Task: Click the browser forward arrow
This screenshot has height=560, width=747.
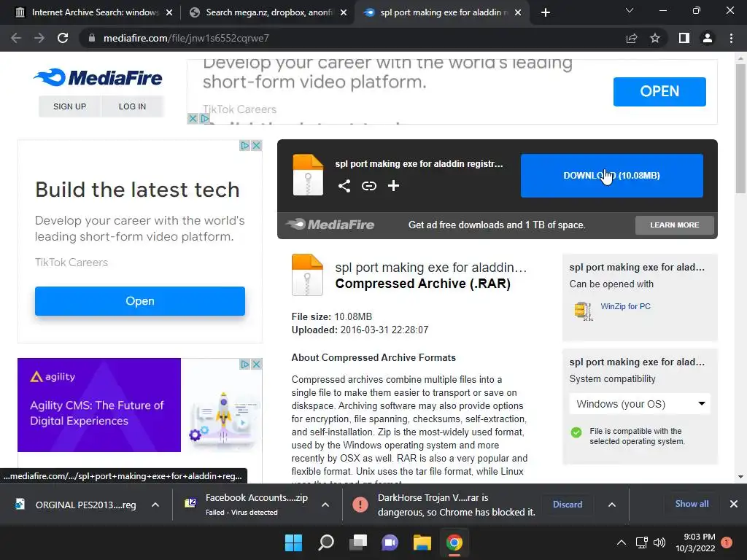Action: pos(39,38)
